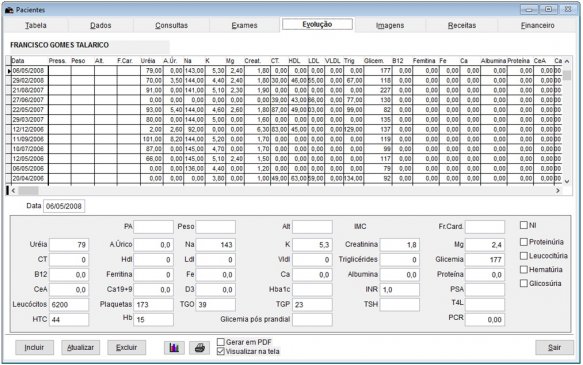The image size is (583, 365).
Task: Enable the NI checkbox
Action: click(x=524, y=225)
